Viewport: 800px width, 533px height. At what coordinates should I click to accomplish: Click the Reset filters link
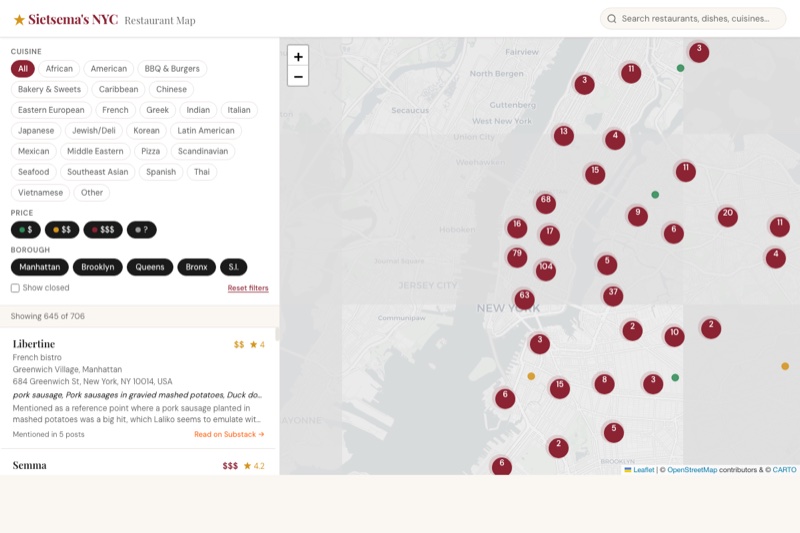click(248, 288)
